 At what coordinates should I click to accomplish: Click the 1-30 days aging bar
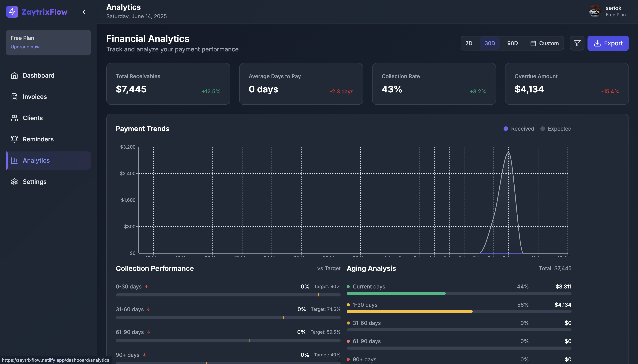409,312
